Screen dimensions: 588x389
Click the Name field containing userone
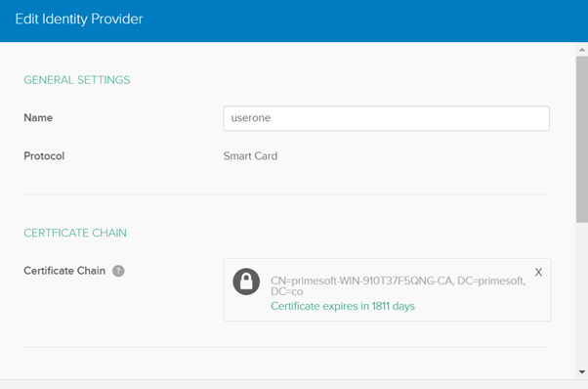(386, 118)
